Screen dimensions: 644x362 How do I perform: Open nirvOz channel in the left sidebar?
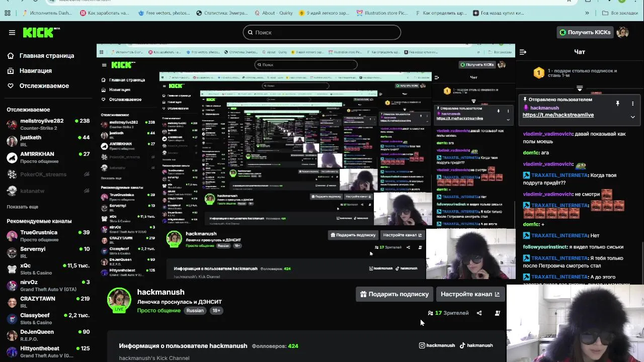click(x=48, y=286)
